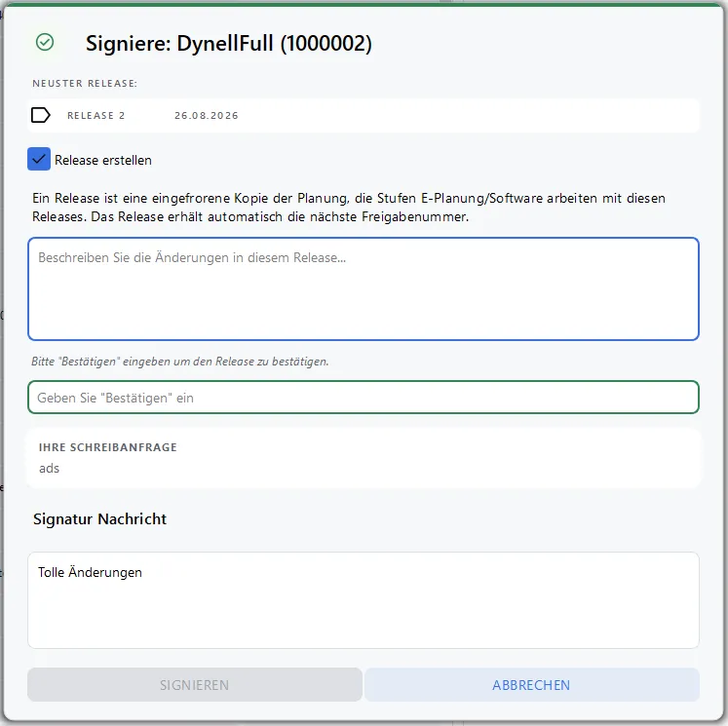Click the "Signiere: DynellFull (1000002)" heading
Screen dimensions: 728x726
click(229, 43)
